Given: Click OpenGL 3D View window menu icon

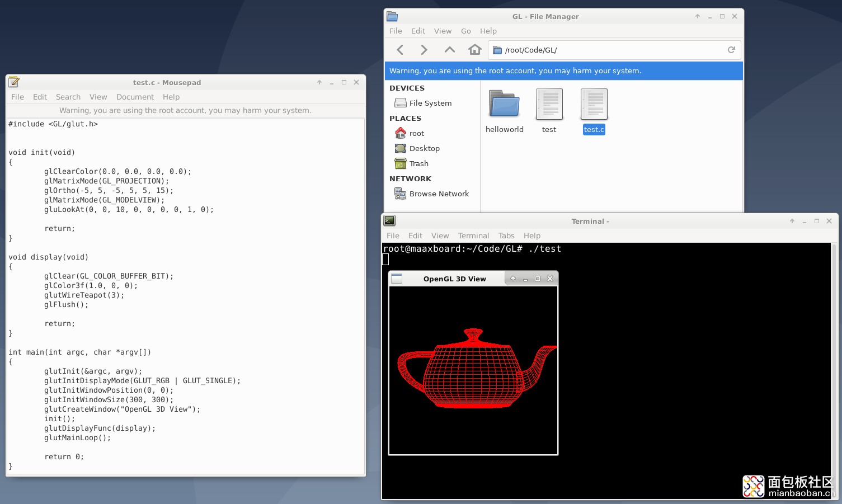Looking at the screenshot, I should [397, 279].
